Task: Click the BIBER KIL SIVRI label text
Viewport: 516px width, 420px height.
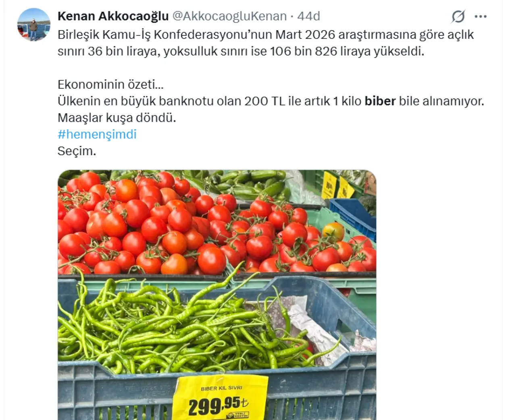Action: click(221, 388)
